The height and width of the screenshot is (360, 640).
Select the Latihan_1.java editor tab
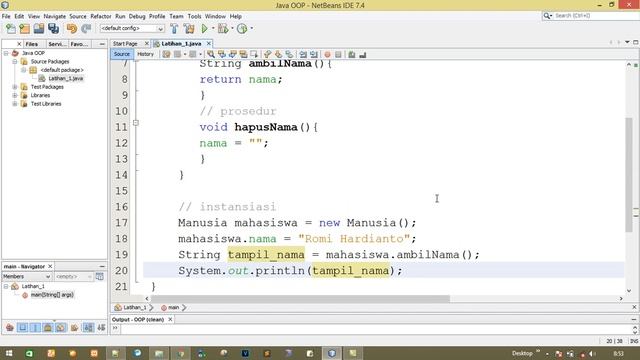[x=181, y=43]
